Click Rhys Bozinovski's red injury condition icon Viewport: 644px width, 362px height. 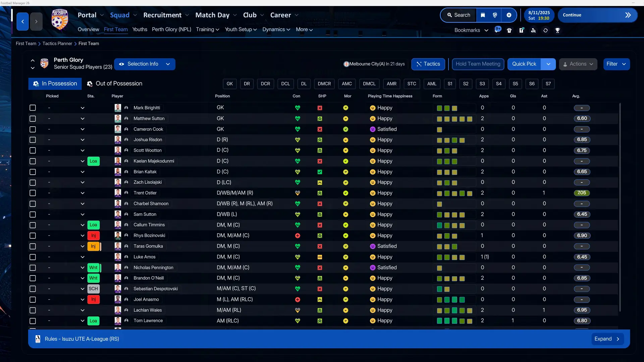(x=298, y=236)
